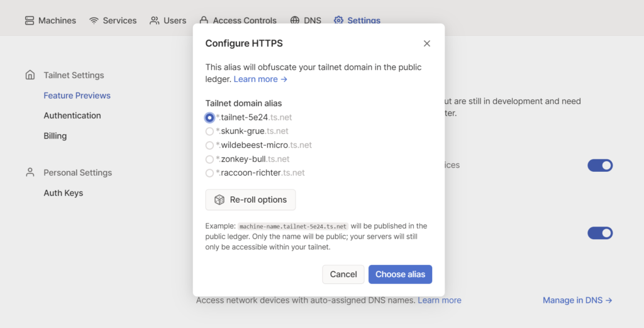
Task: Click the Re-roll options button
Action: pyautogui.click(x=250, y=200)
